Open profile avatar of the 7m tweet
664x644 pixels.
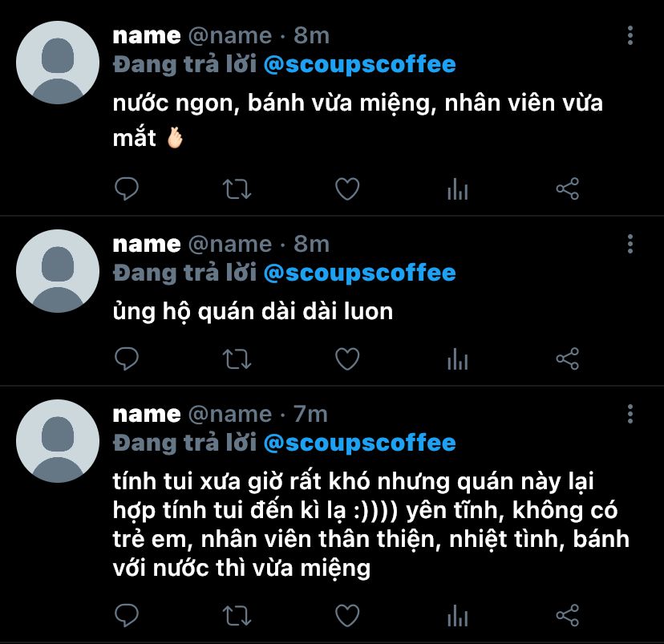click(x=58, y=441)
